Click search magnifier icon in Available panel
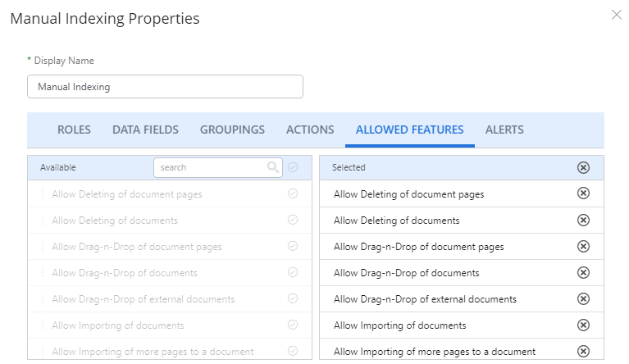 (x=273, y=167)
